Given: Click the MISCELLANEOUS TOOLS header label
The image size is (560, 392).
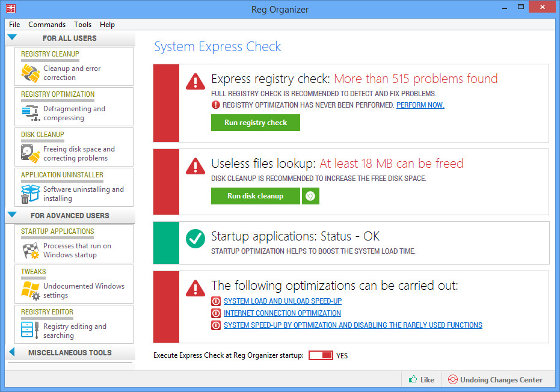Looking at the screenshot, I should click(x=70, y=353).
